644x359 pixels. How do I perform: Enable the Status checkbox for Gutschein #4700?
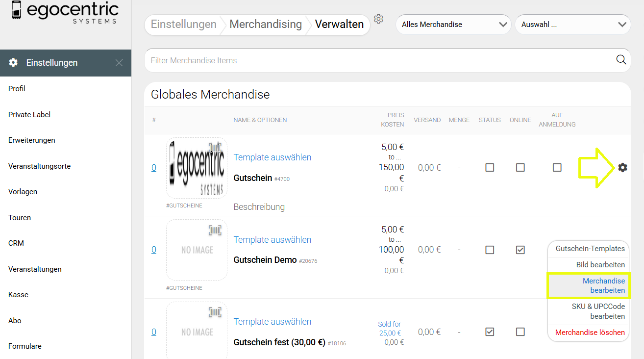click(x=490, y=168)
